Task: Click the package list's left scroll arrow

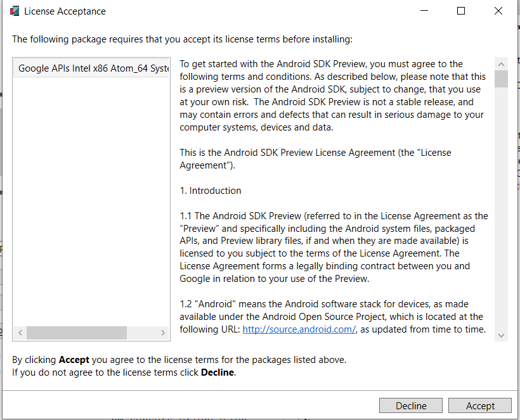Action: [x=20, y=333]
